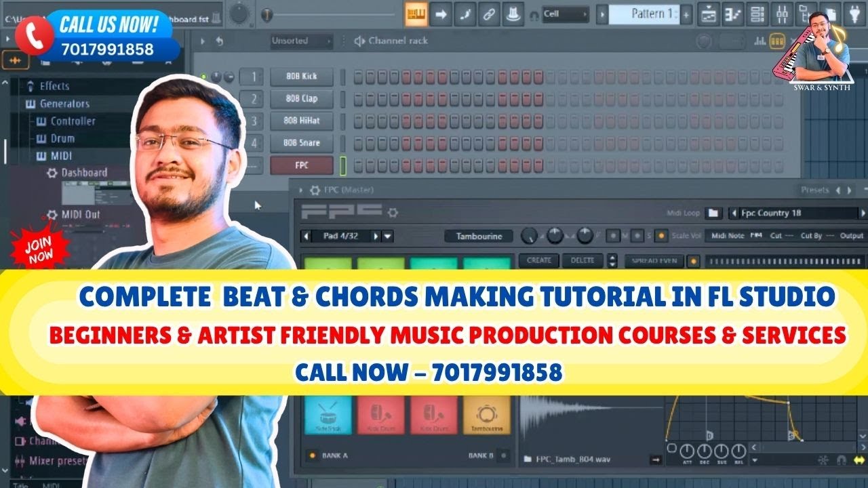
Task: Open the Drum folder in browser
Action: click(x=55, y=138)
